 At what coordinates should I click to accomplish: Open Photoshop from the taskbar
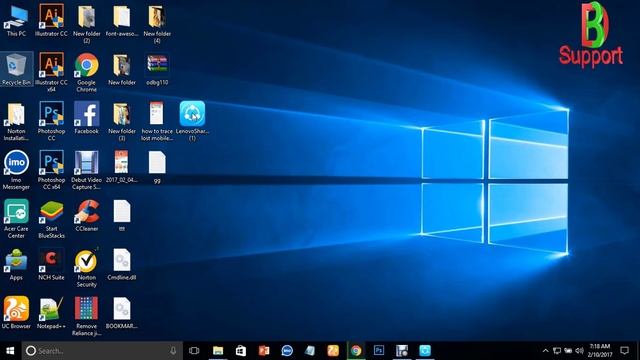(379, 351)
